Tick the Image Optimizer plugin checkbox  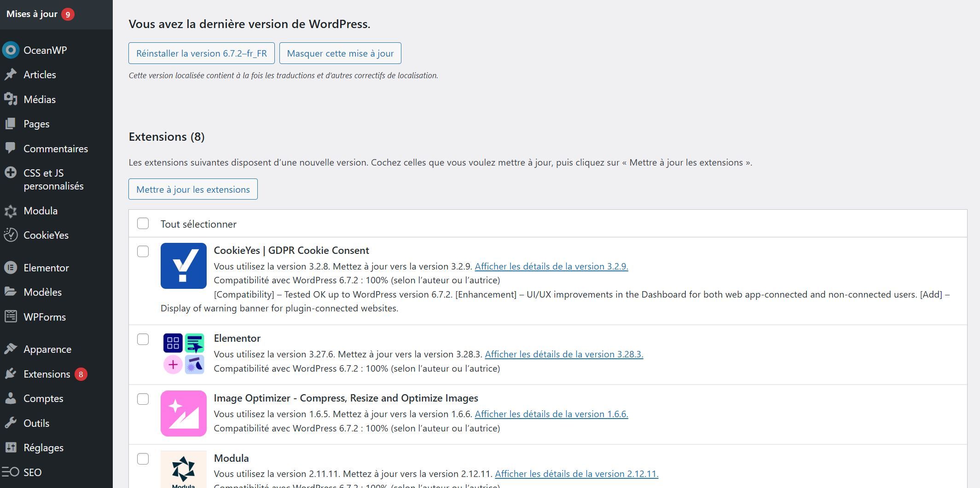143,399
